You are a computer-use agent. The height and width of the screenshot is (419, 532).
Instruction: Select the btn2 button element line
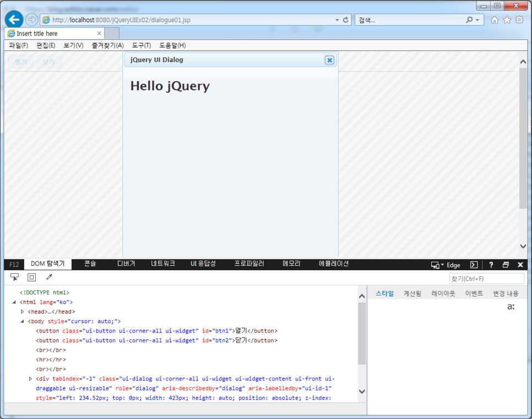(157, 340)
